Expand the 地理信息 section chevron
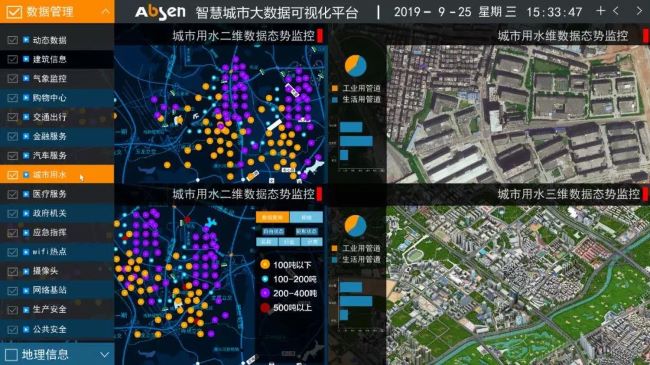This screenshot has width=650, height=365. pos(104,355)
